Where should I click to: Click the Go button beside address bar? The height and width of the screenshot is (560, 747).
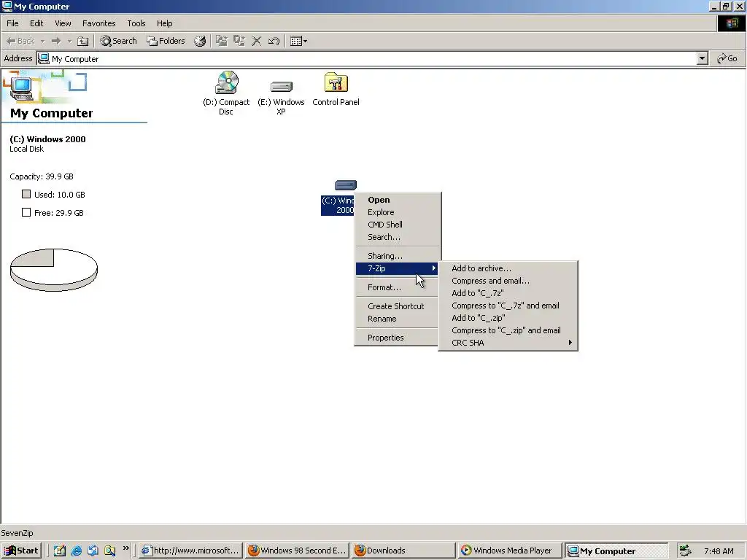pyautogui.click(x=727, y=58)
